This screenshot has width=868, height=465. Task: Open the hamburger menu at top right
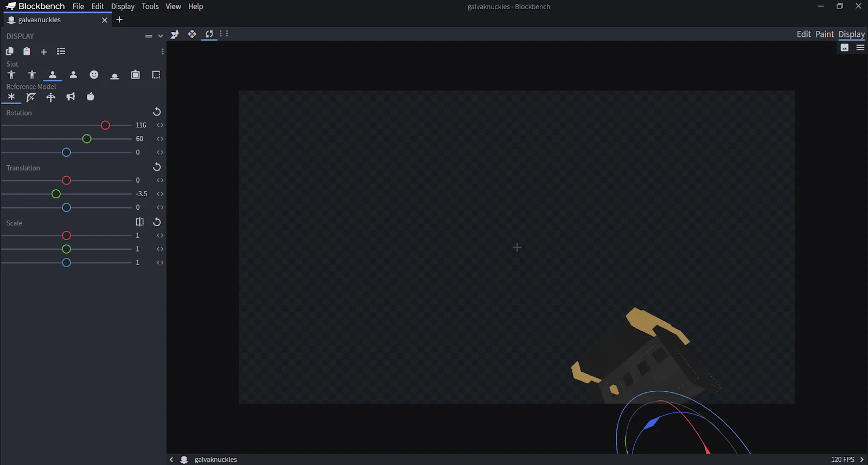pyautogui.click(x=860, y=48)
